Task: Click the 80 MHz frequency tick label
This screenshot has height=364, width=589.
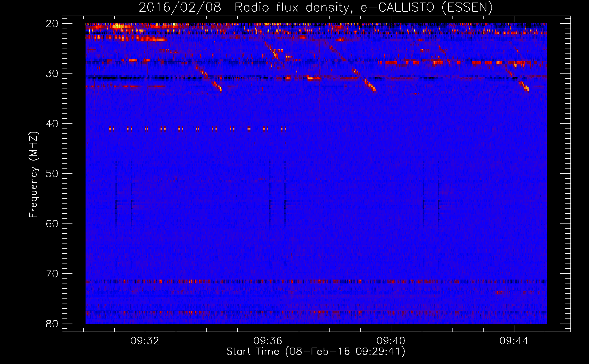Action: pyautogui.click(x=52, y=324)
